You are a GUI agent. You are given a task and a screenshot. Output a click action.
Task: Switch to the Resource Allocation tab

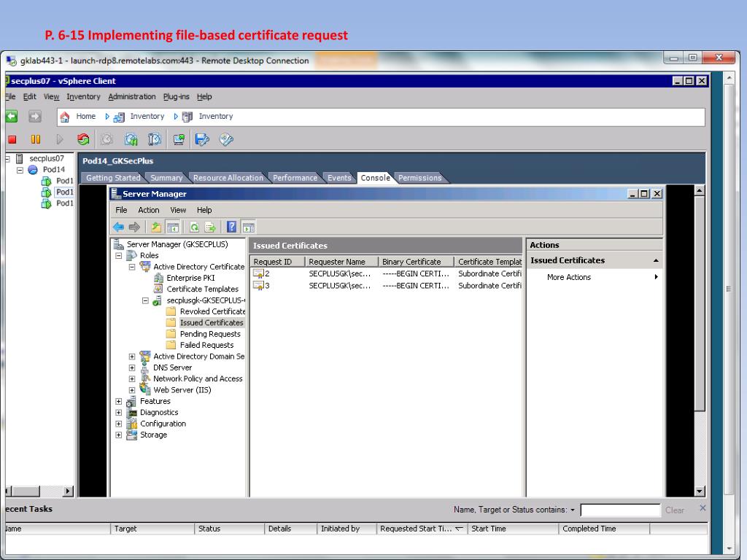pyautogui.click(x=228, y=178)
